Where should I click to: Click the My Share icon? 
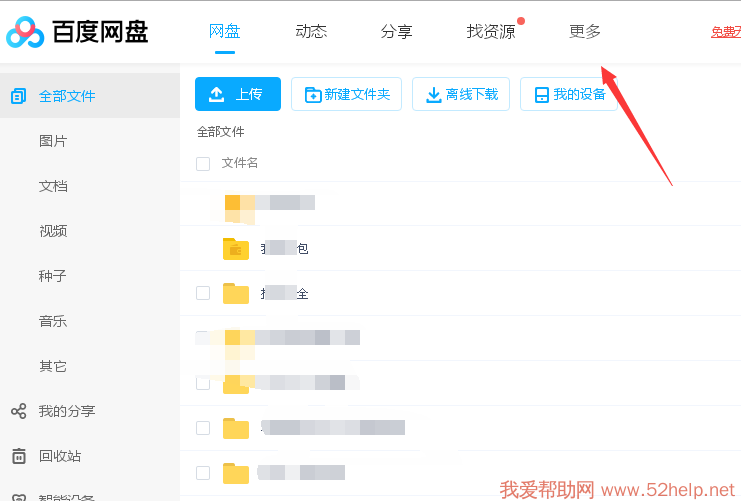click(18, 411)
